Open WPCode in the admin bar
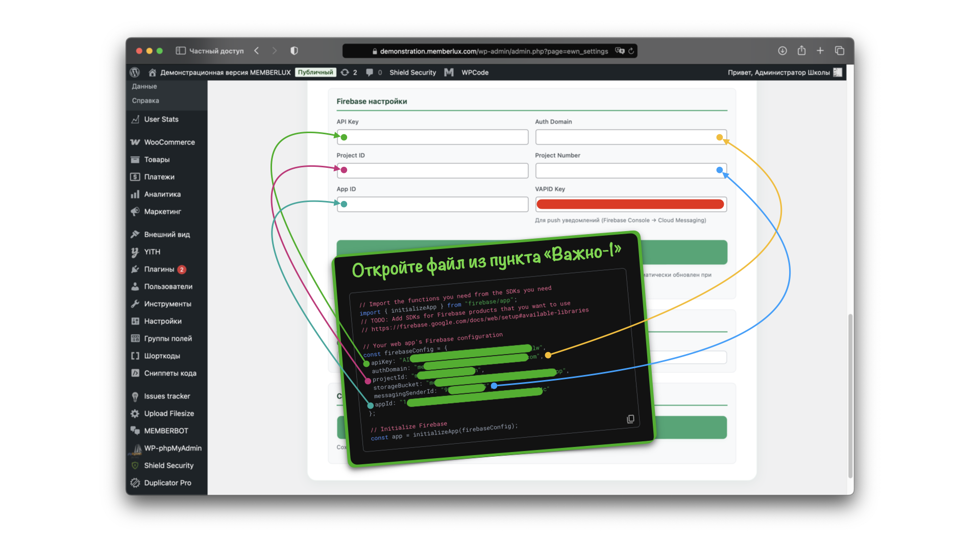The width and height of the screenshot is (980, 551). [475, 72]
